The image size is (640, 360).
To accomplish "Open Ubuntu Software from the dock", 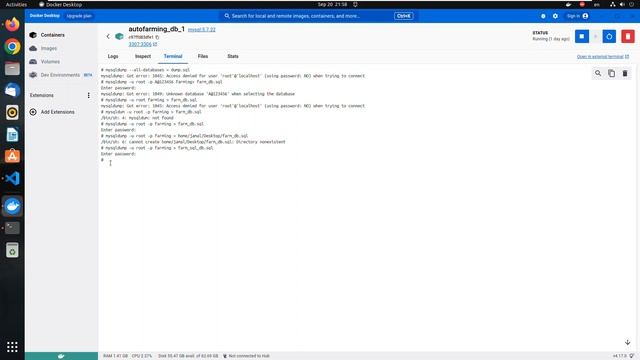I will (x=12, y=156).
